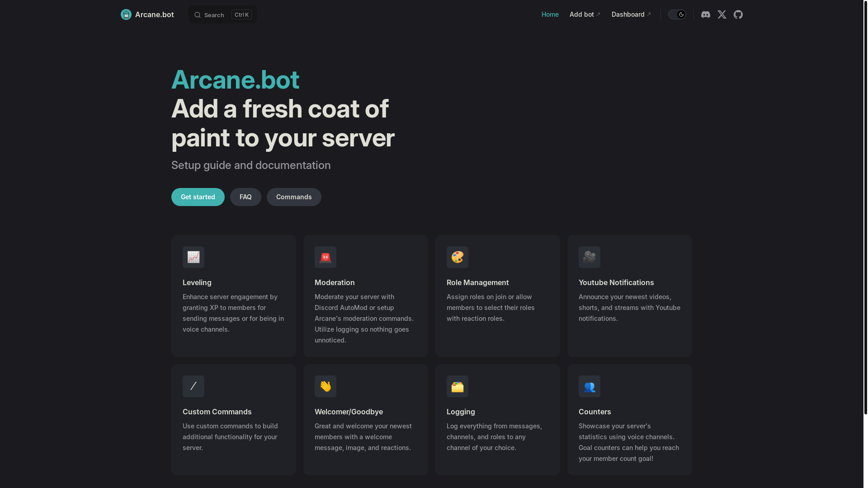Screen dimensions: 868x488
Task: Open the Commands button
Action: click(x=294, y=197)
